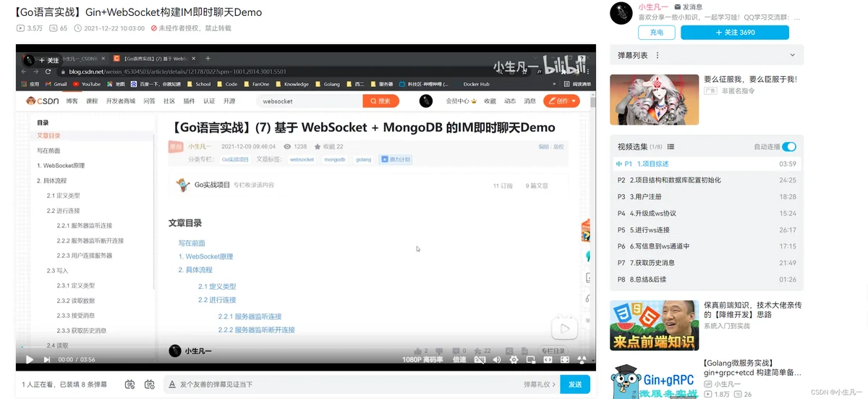This screenshot has width=868, height=399.
Task: Open uploader name 小生凡一 link
Action: coord(654,7)
